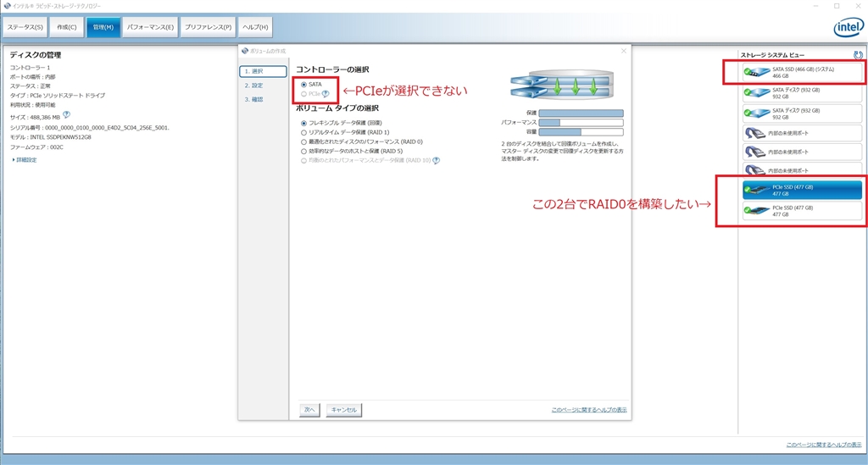
Task: Click the Intel logo
Action: point(849,27)
